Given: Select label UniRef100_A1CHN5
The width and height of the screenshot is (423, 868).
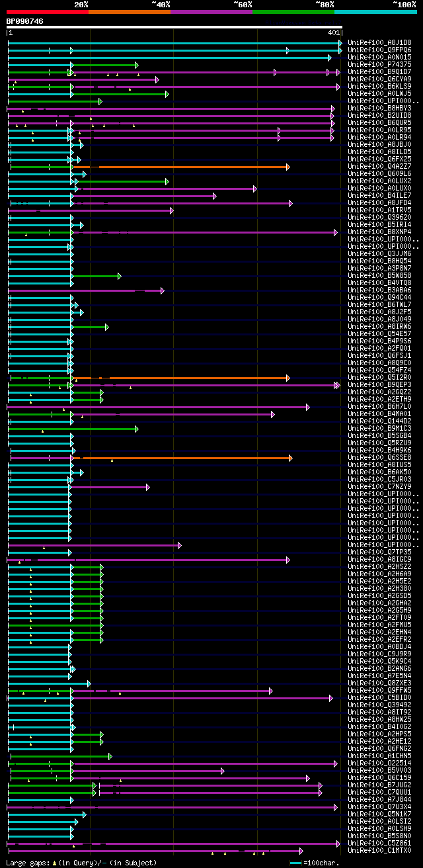Looking at the screenshot, I should pyautogui.click(x=379, y=756).
